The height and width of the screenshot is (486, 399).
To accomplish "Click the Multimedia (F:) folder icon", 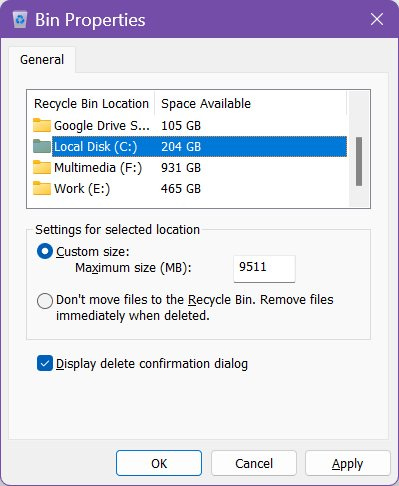I will click(42, 167).
